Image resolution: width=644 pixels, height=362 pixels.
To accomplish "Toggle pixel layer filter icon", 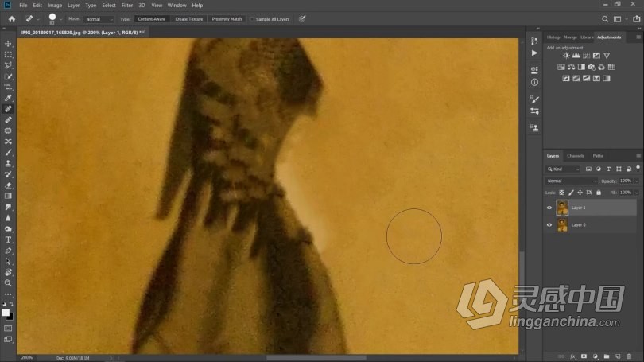I will (588, 169).
